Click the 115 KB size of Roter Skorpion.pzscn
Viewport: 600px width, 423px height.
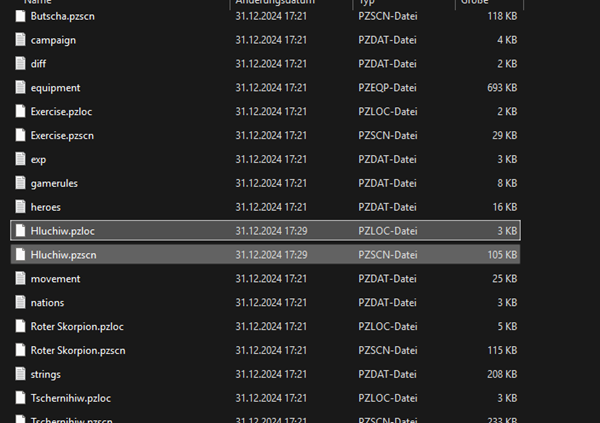pos(502,350)
